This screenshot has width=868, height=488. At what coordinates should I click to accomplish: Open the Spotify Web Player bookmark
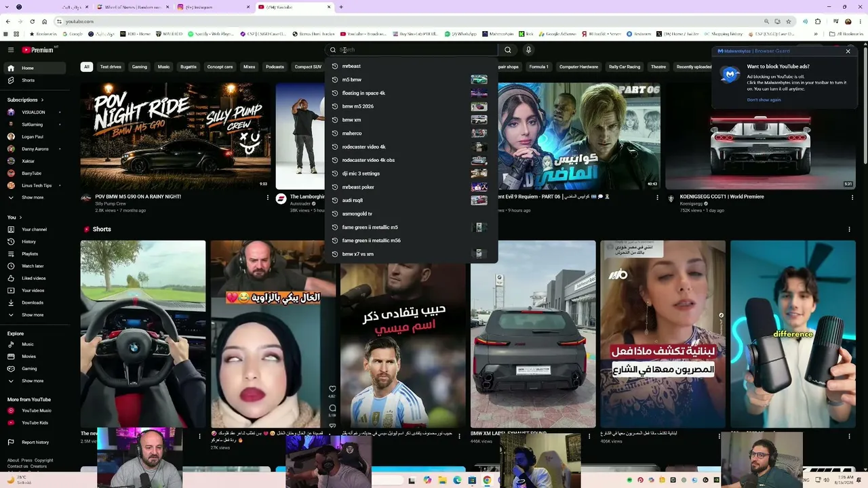coord(210,33)
